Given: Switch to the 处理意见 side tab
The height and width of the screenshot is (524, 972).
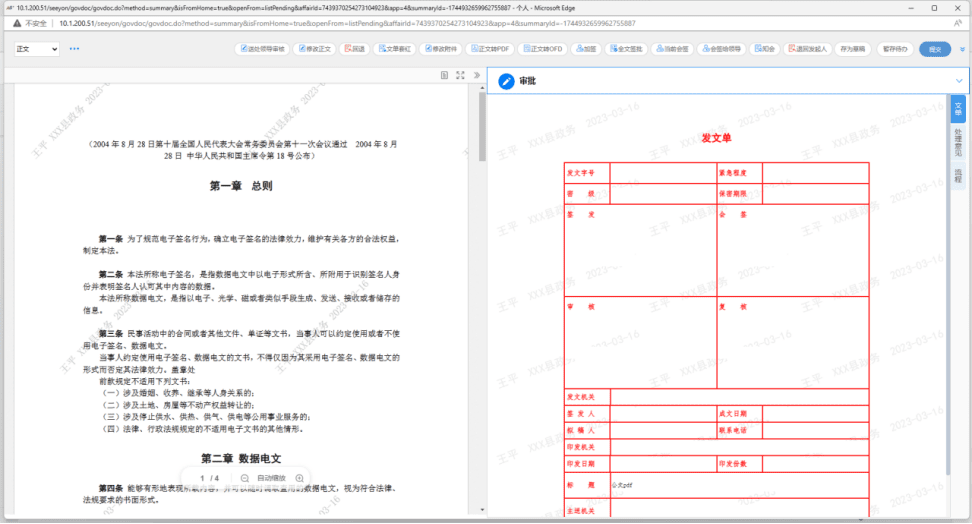Looking at the screenshot, I should (958, 143).
